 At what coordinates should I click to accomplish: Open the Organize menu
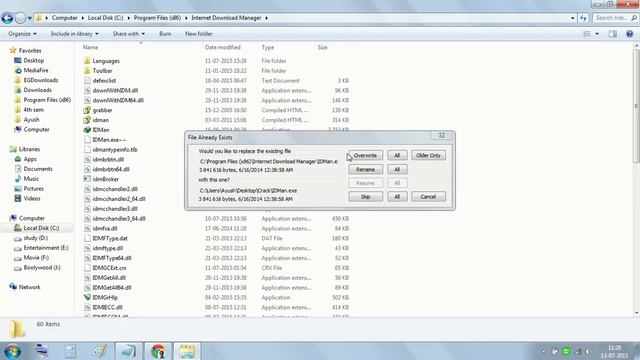pyautogui.click(x=22, y=34)
